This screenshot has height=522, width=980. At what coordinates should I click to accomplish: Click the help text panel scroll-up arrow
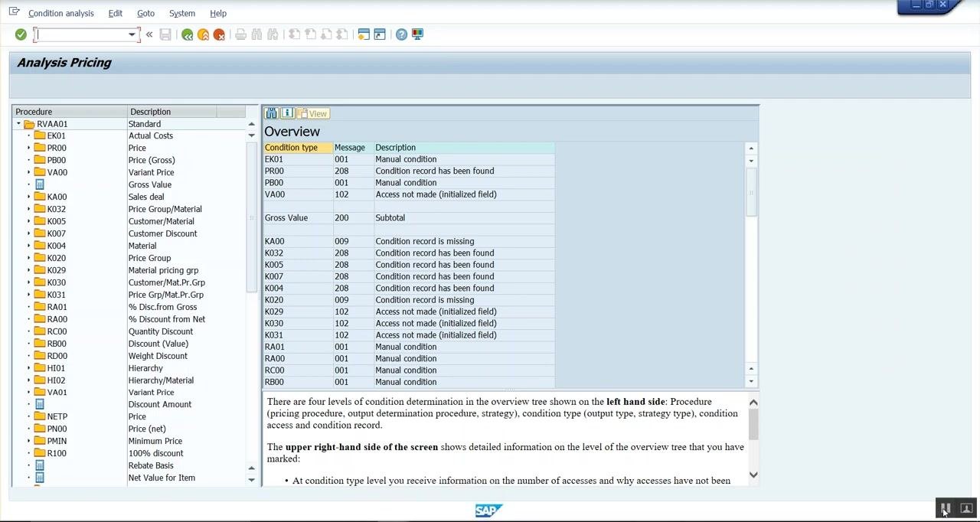tap(753, 403)
